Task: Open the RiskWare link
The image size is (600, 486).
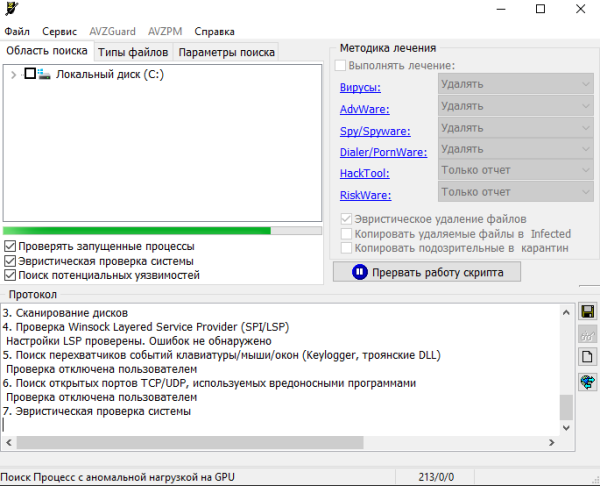Action: pos(365,195)
